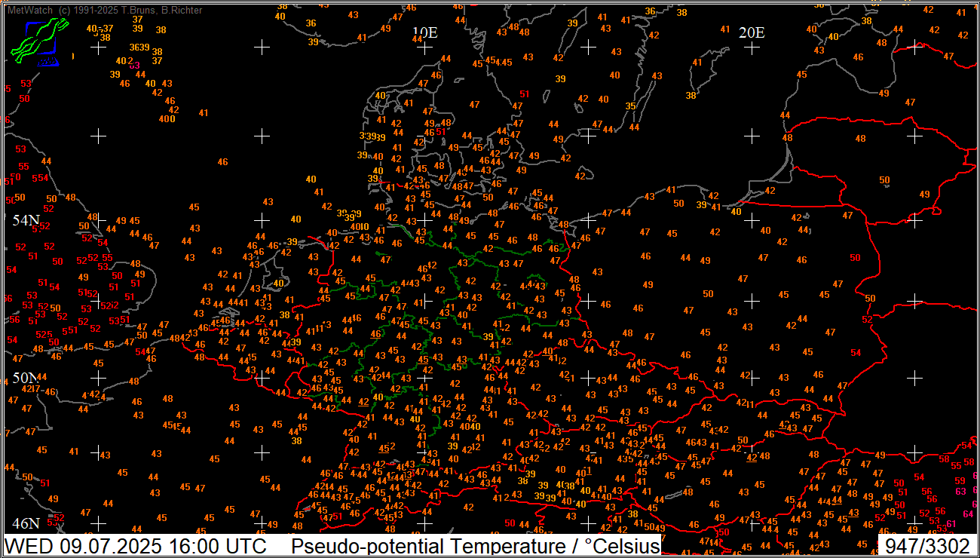Screen dimensions: 980x558
Task: Click the red 59 station value
Action: [x=960, y=480]
